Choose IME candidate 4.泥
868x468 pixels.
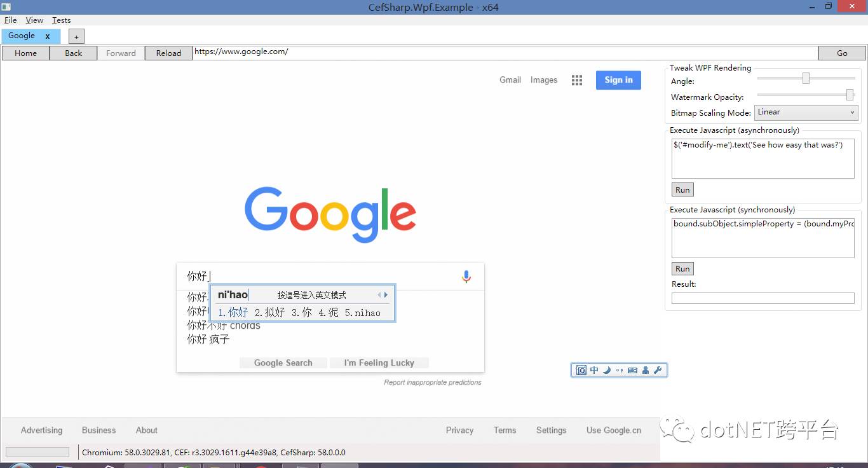(329, 313)
